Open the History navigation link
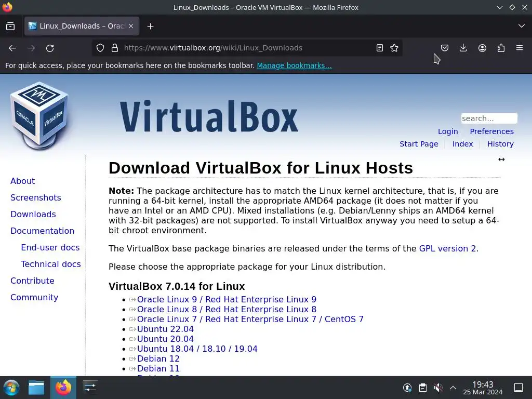 (x=500, y=144)
